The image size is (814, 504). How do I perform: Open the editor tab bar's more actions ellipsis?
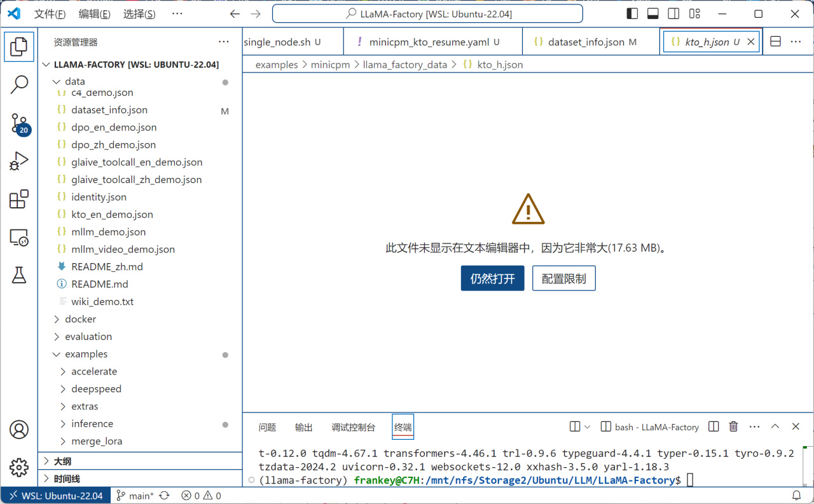pos(796,41)
